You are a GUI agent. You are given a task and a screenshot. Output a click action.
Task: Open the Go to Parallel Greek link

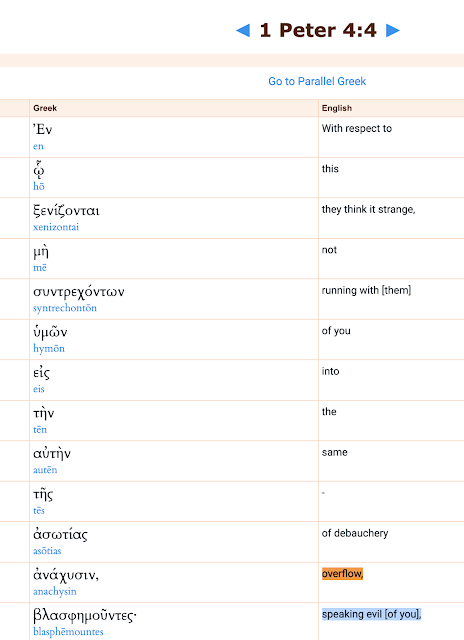click(x=317, y=81)
